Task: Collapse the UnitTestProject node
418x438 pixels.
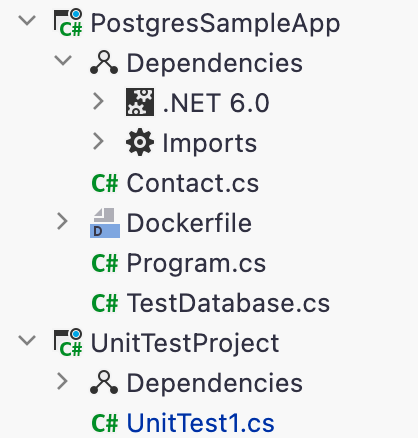Action: [27, 341]
